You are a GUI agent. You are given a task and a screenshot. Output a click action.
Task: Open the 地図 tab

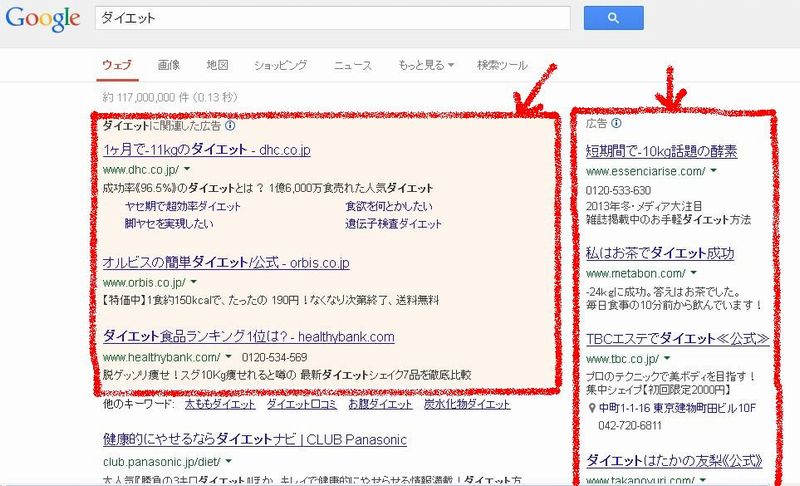click(x=217, y=65)
